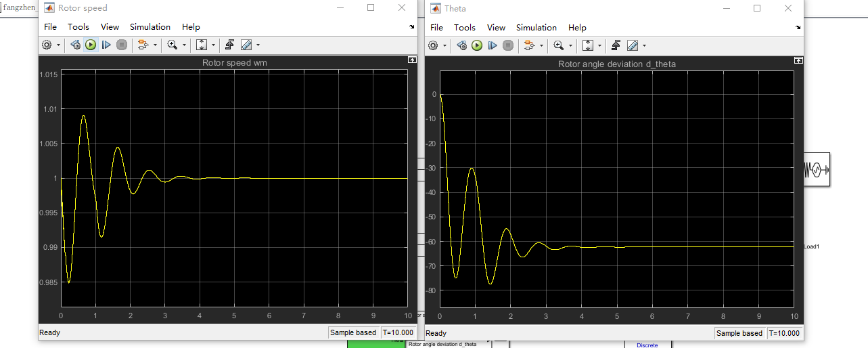Click the Rotor angle deviation d_theta plot title
Screen dimensions: 868x348
pyautogui.click(x=616, y=64)
